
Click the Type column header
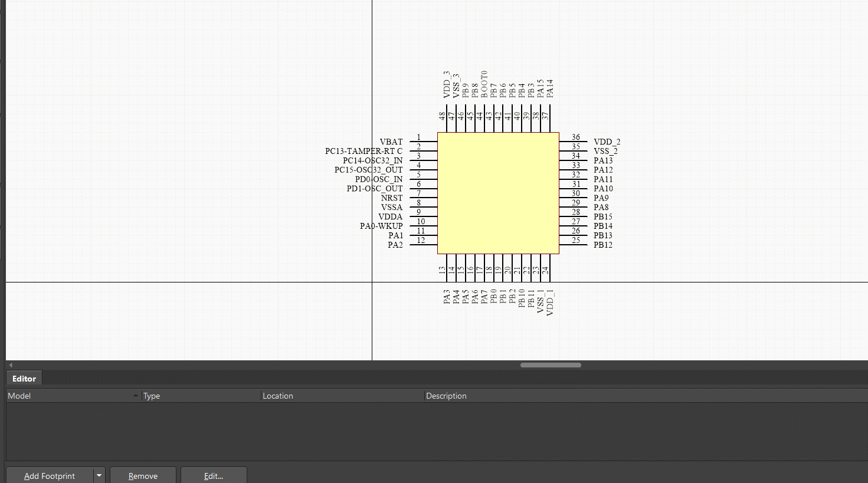[x=201, y=396]
